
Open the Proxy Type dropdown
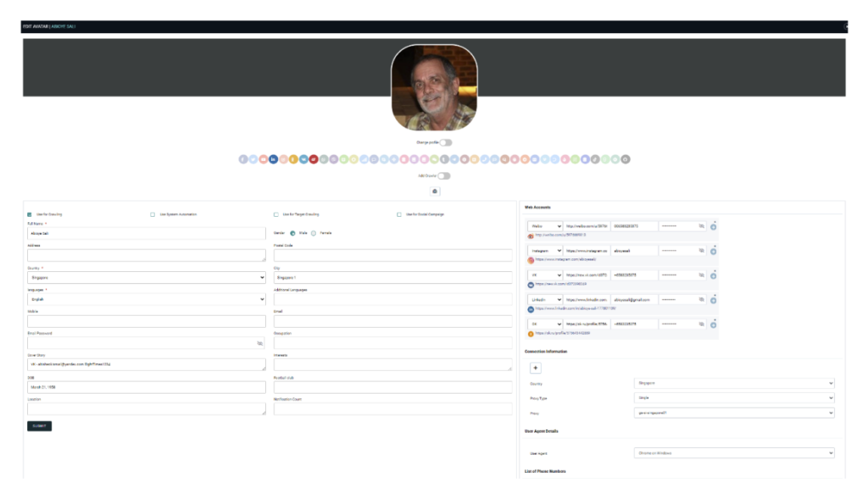coord(734,398)
